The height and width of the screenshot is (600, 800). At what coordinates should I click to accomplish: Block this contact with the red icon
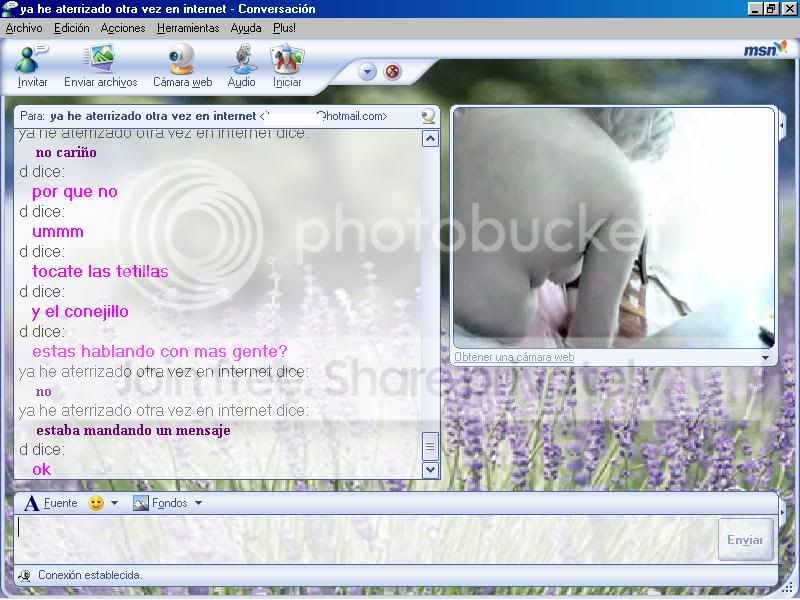tap(392, 71)
